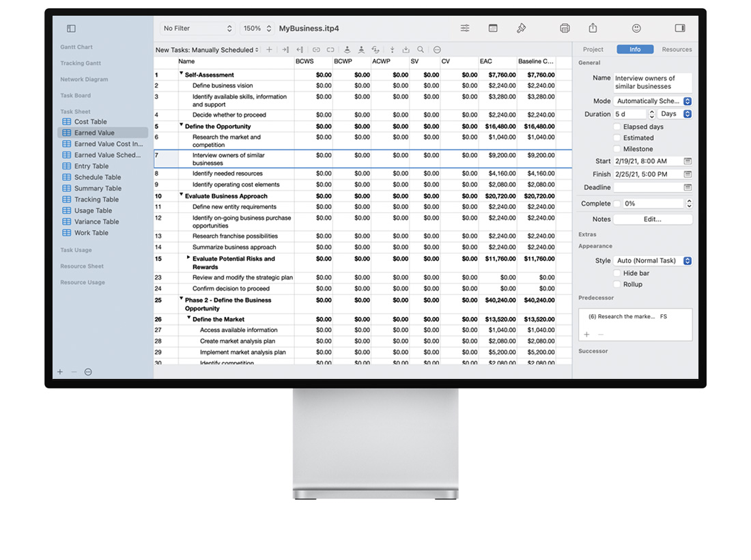Link selected tasks with the chain icon
Viewport: 751px width, 560px height.
pos(315,49)
